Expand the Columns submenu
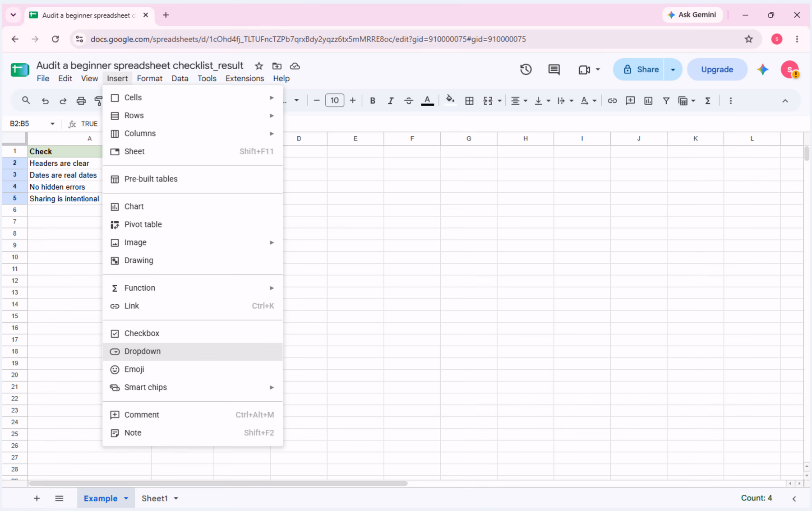Image resolution: width=812 pixels, height=511 pixels. click(x=193, y=134)
